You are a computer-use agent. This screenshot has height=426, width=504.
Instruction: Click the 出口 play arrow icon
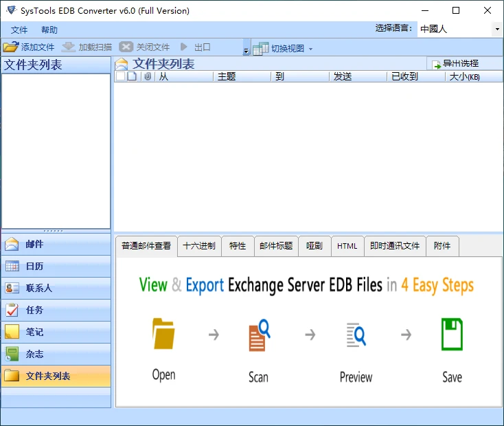(x=184, y=47)
